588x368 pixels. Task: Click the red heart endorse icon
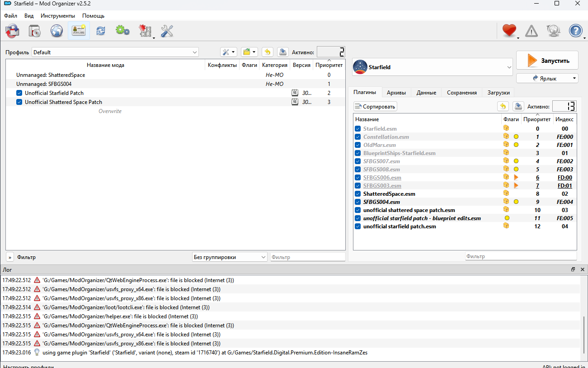click(x=509, y=31)
